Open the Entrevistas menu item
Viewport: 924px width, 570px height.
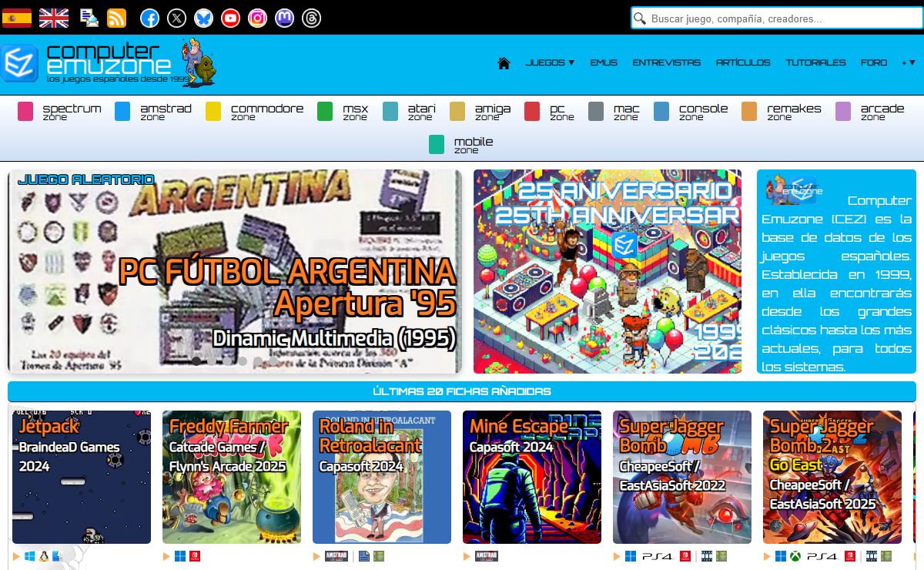coord(667,62)
